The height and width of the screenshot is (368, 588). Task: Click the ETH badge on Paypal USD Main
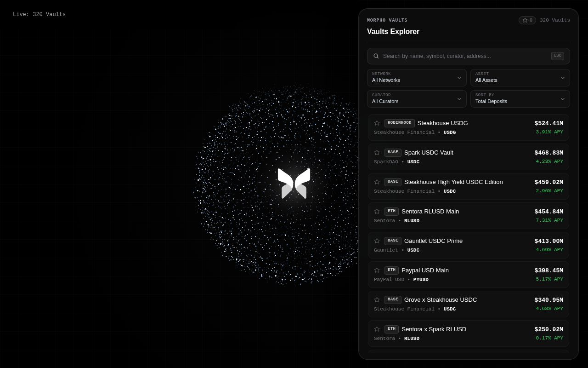click(x=391, y=270)
